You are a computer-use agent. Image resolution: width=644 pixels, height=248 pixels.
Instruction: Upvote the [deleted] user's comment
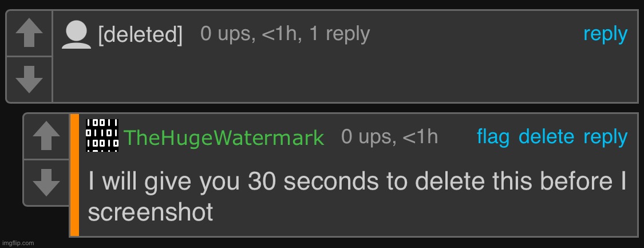(x=29, y=34)
